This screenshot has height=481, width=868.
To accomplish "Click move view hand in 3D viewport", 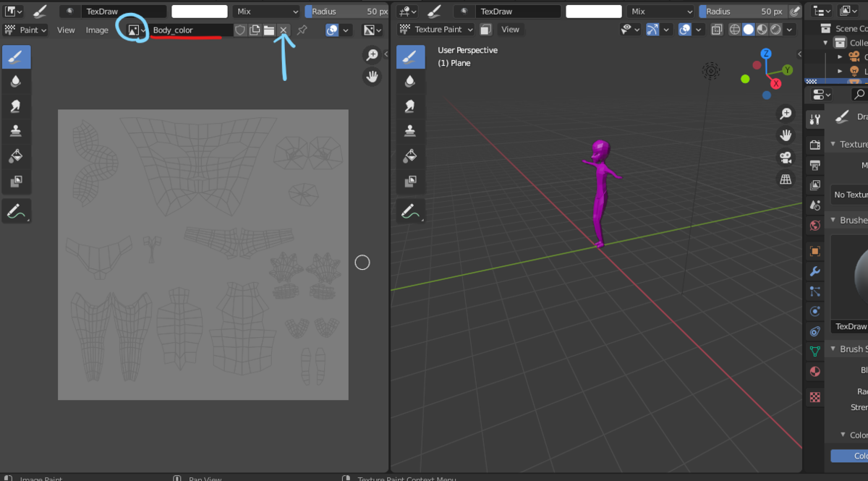I will [786, 135].
